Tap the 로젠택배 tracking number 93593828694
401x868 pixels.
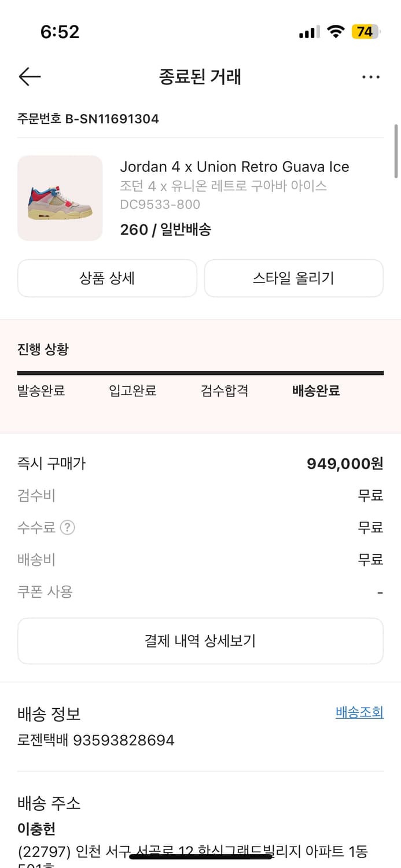(x=97, y=740)
